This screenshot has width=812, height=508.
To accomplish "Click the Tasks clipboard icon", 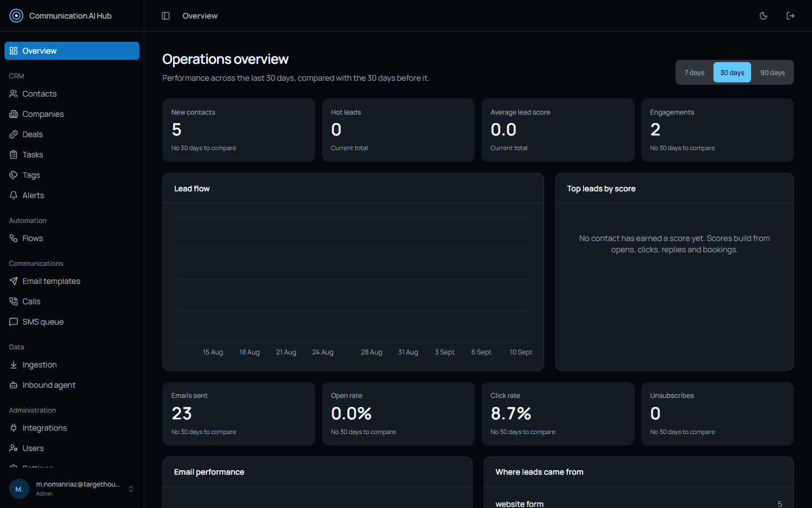I will point(14,155).
